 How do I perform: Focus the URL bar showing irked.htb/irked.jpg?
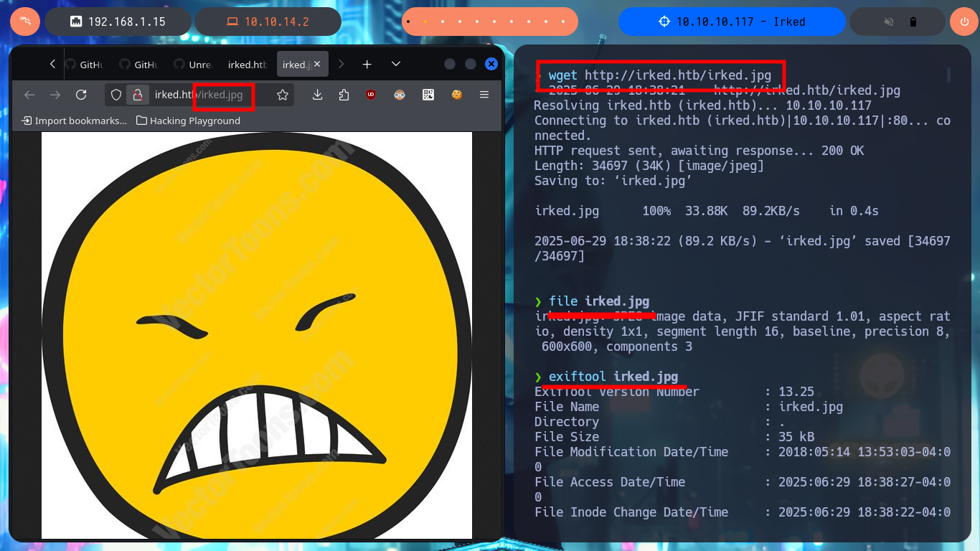(199, 95)
